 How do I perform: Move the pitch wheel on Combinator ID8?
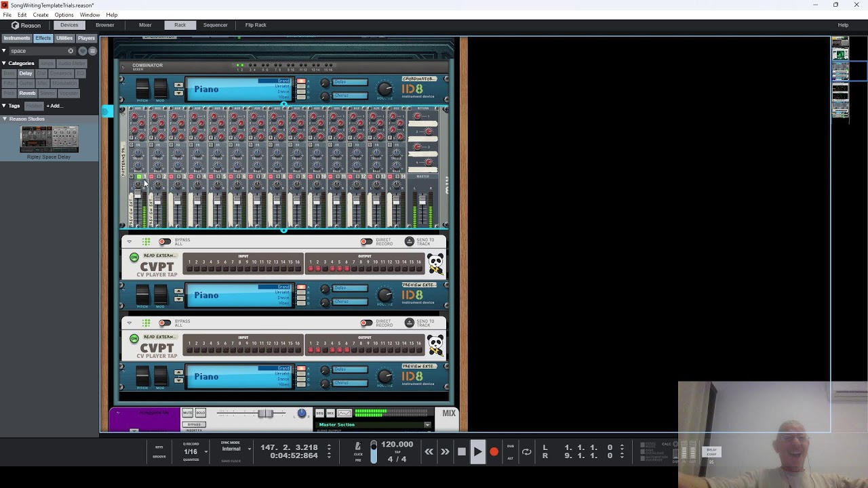pyautogui.click(x=142, y=88)
